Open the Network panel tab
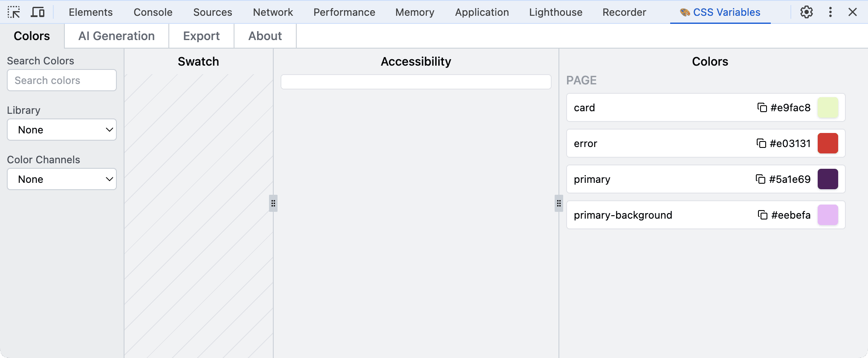 273,12
